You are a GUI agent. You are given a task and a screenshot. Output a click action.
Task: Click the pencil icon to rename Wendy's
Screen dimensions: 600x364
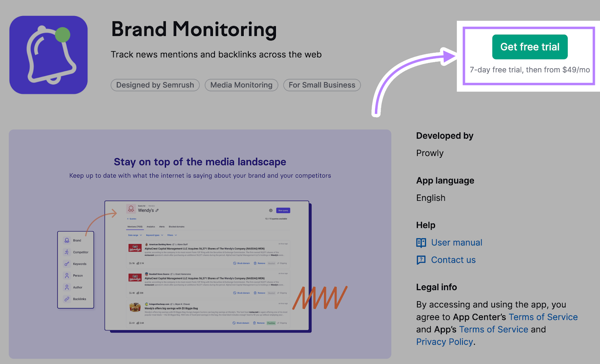157,210
